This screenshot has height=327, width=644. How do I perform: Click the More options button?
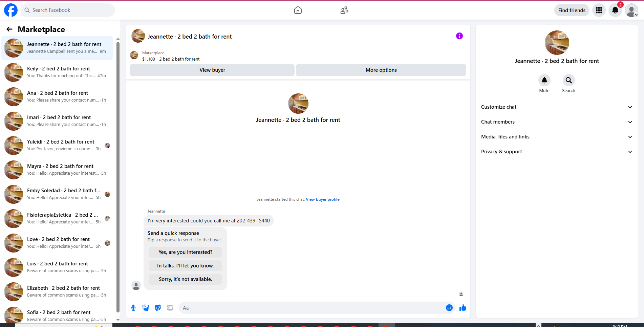point(381,70)
